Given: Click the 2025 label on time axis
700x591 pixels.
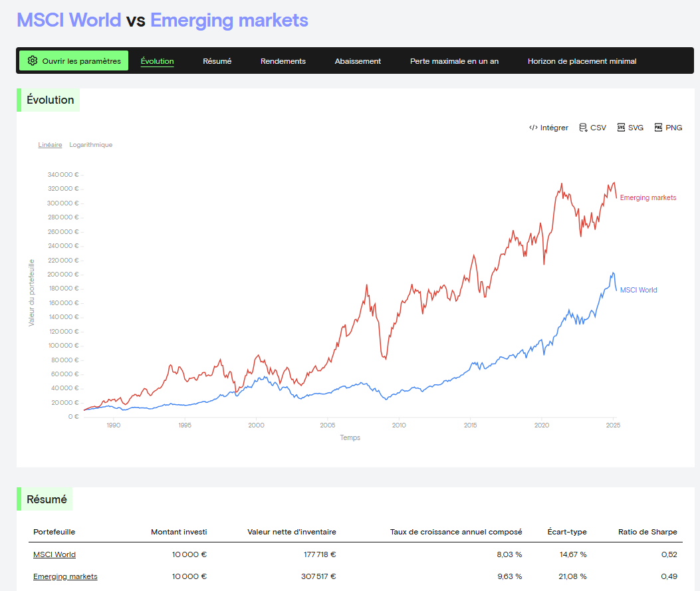Looking at the screenshot, I should tap(613, 425).
